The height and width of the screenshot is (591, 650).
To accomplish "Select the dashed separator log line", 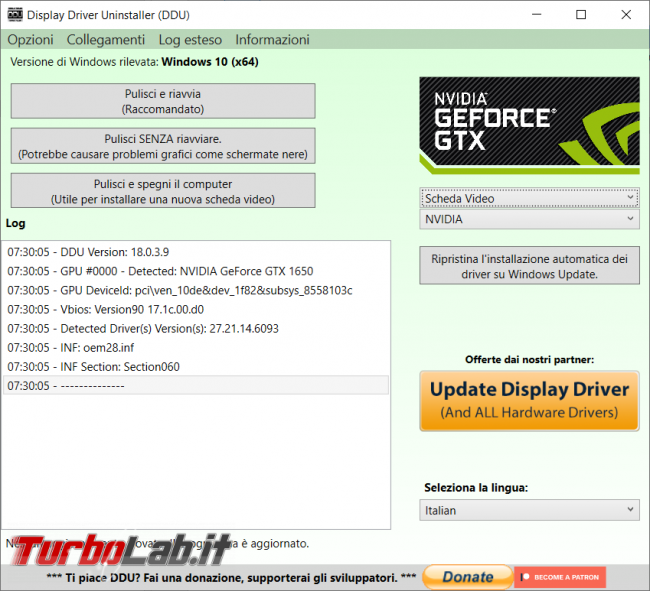I will coord(196,385).
